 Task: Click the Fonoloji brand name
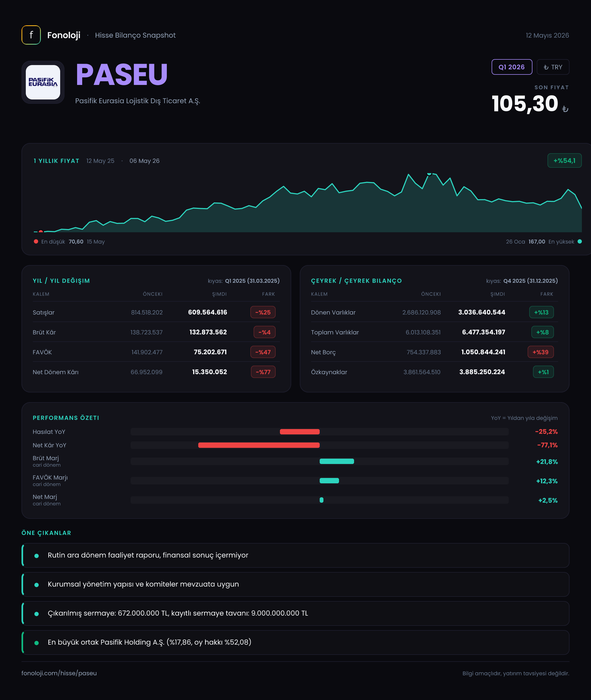(x=64, y=35)
